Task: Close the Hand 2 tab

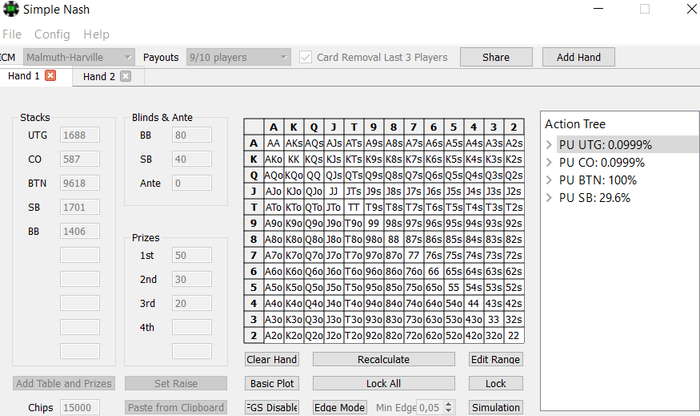Action: pyautogui.click(x=126, y=76)
